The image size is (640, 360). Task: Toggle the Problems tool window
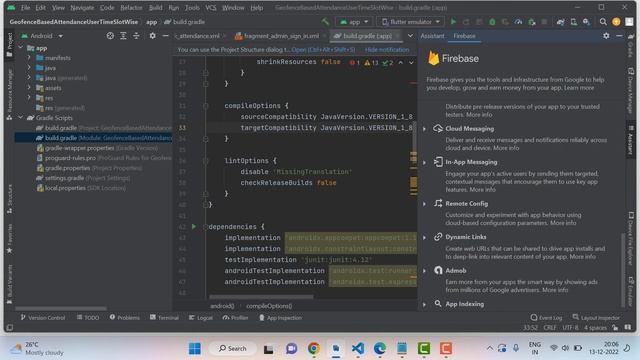(x=124, y=318)
